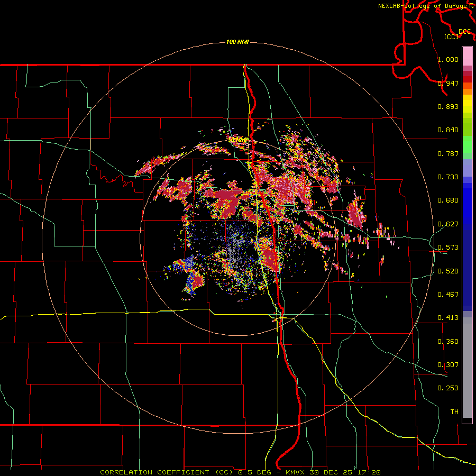The width and height of the screenshot is (476, 476).
Task: Click the 0.733 color scale value
Action: 448,177
